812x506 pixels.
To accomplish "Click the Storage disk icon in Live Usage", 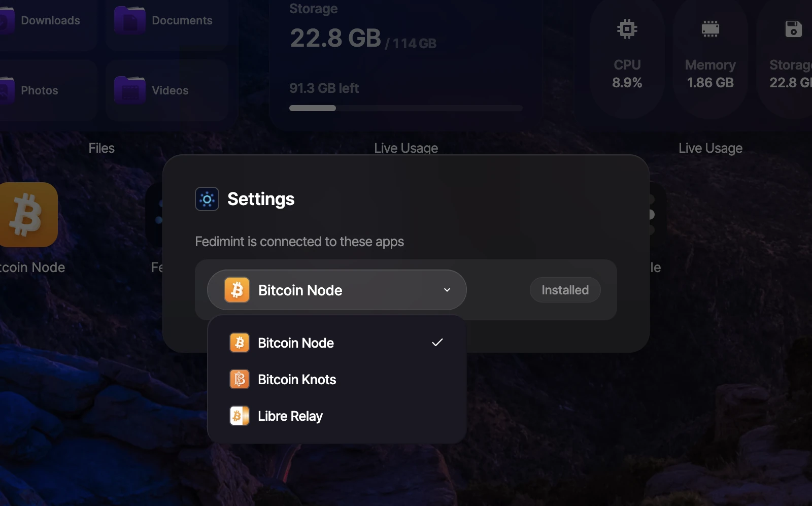I will [792, 28].
